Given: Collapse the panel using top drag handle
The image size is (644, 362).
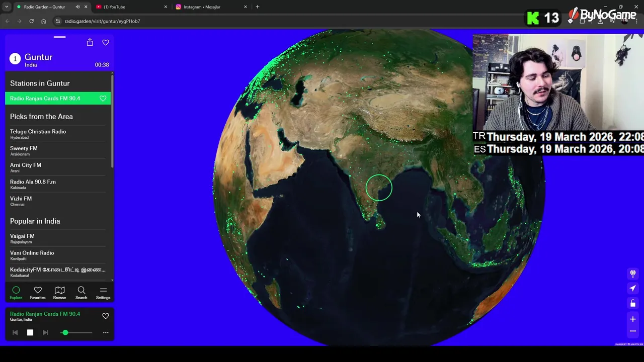Looking at the screenshot, I should coord(59,37).
